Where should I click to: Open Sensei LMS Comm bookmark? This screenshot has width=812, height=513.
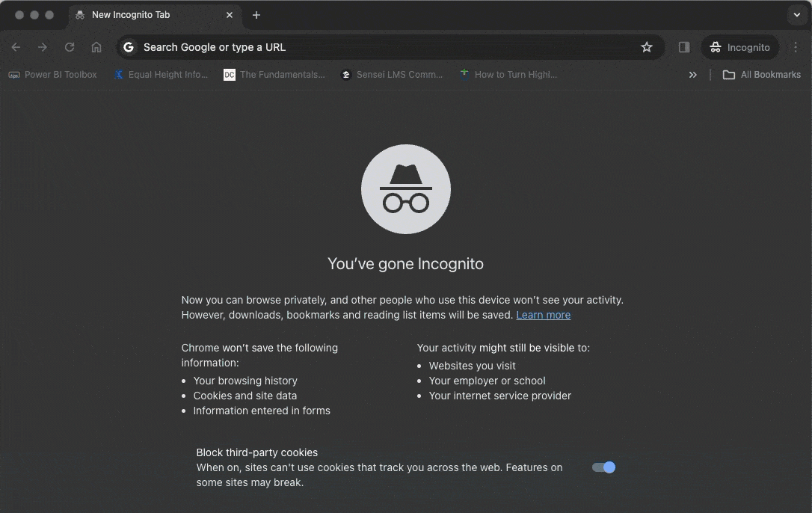[392, 75]
